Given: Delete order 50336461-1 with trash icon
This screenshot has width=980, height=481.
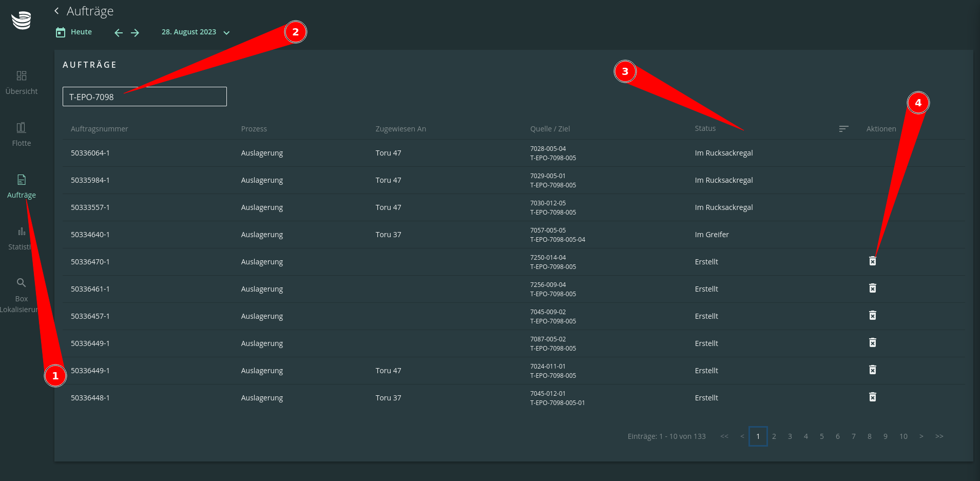Looking at the screenshot, I should pyautogui.click(x=872, y=288).
